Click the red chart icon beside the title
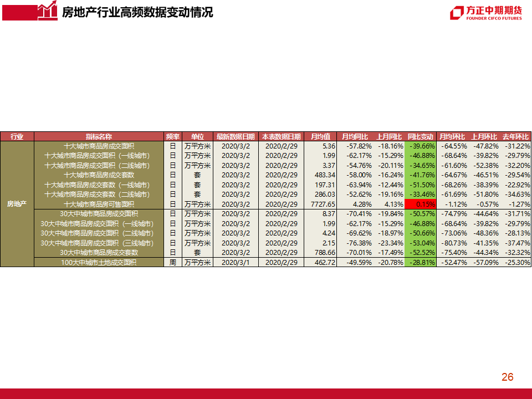This screenshot has width=532, height=399. click(48, 11)
